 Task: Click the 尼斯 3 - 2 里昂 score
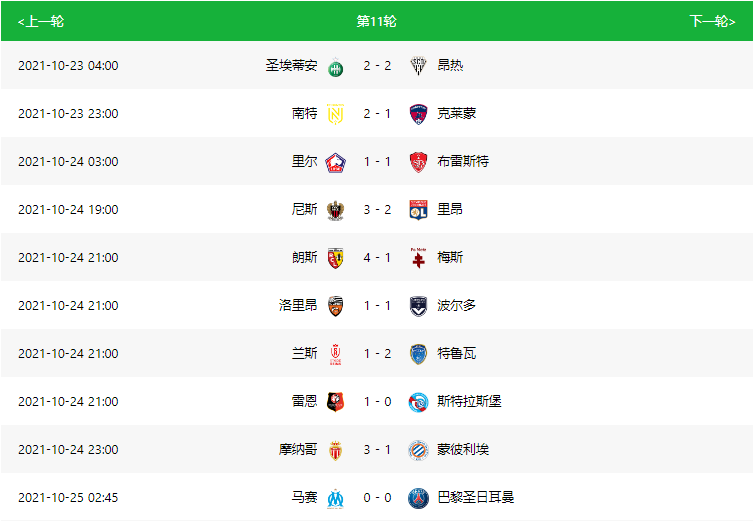coord(377,210)
